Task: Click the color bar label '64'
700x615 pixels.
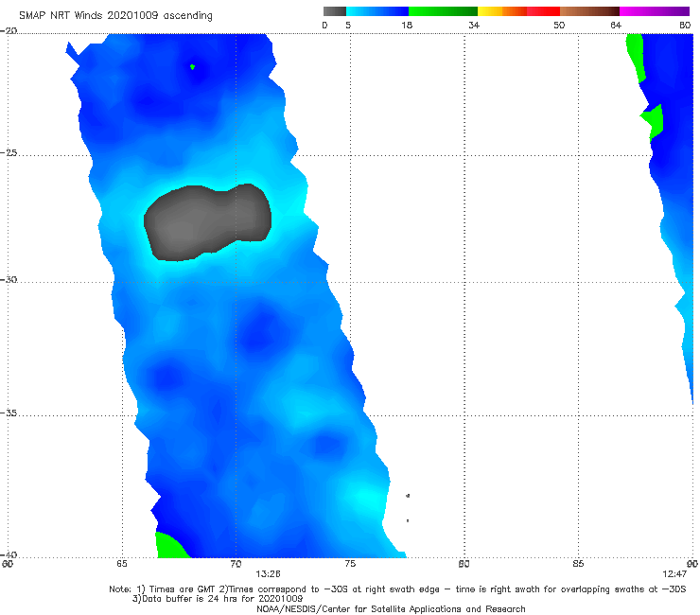Action: pos(616,25)
